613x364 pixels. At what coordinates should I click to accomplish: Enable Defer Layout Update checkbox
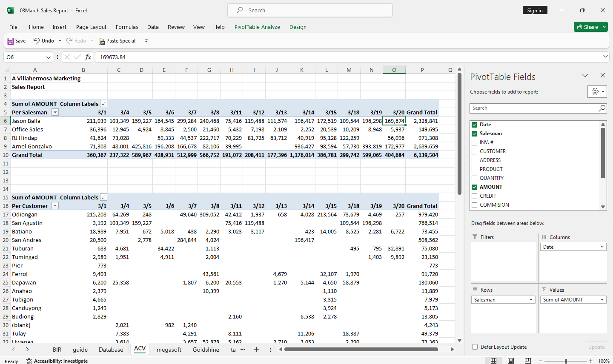click(475, 347)
